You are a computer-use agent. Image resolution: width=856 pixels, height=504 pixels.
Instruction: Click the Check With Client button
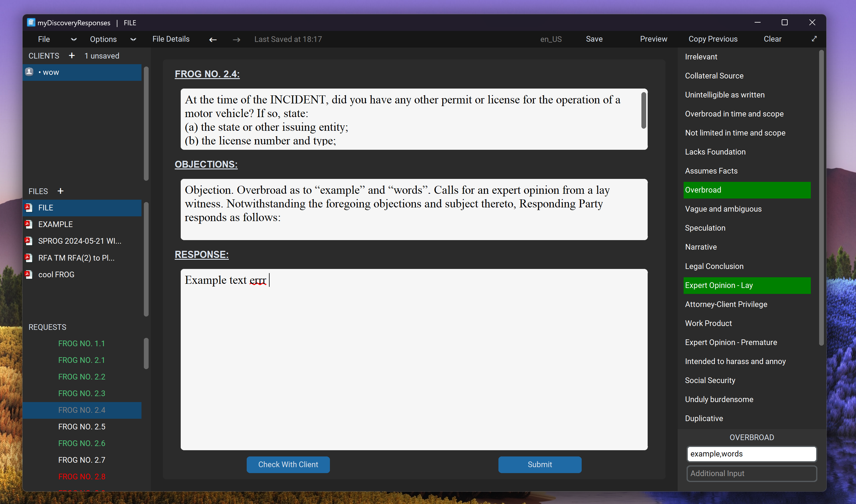click(x=288, y=464)
